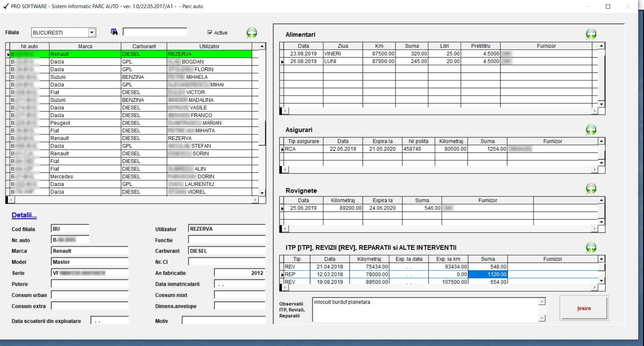The image size is (644, 346).
Task: Click the binoculars search icon
Action: tap(114, 32)
